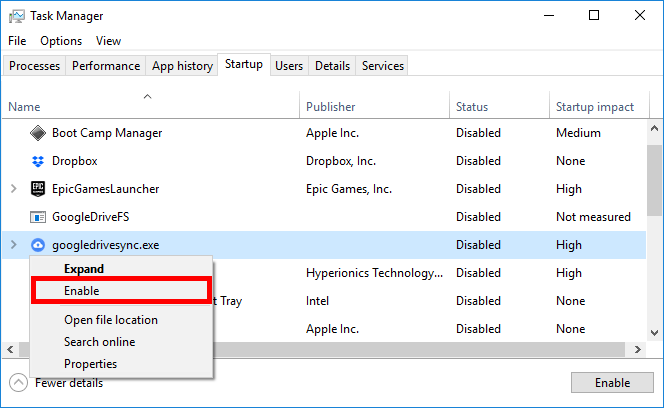Image resolution: width=664 pixels, height=408 pixels.
Task: Expand the EpicGamesLauncher row chevron
Action: pyautogui.click(x=14, y=189)
